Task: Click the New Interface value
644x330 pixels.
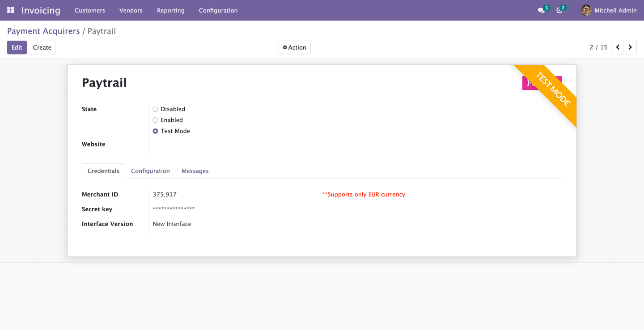Action: point(172,224)
